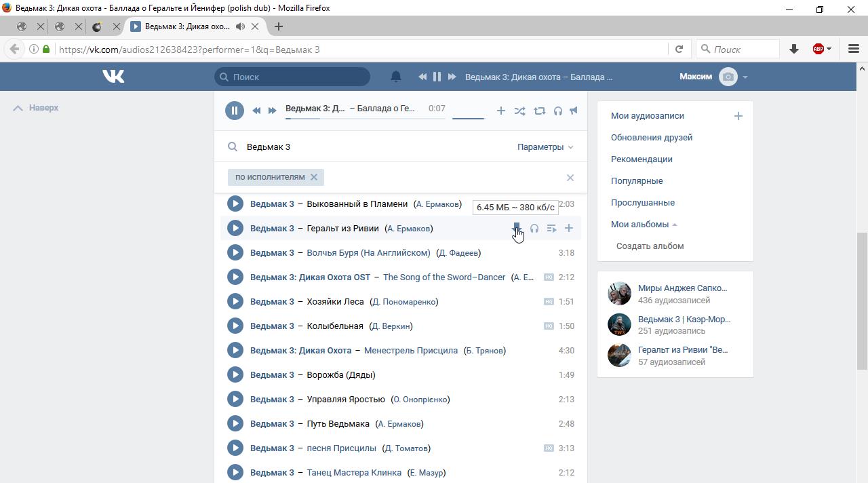Screen dimensions: 868x483
Task: Open the VK notifications bell
Action: [x=396, y=77]
